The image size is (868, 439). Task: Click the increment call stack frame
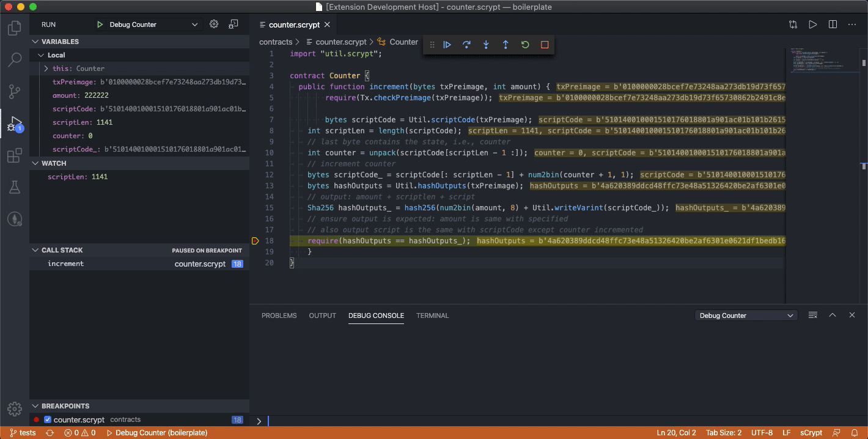coord(66,264)
